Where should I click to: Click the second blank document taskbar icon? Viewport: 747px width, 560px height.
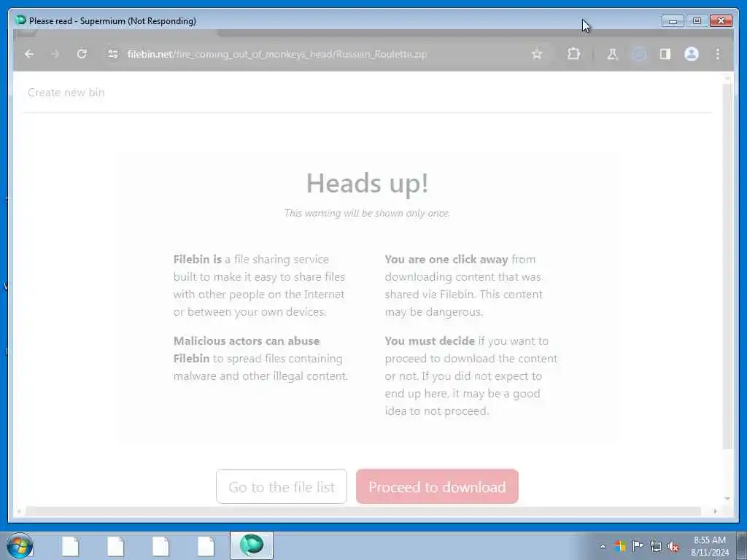(x=115, y=545)
